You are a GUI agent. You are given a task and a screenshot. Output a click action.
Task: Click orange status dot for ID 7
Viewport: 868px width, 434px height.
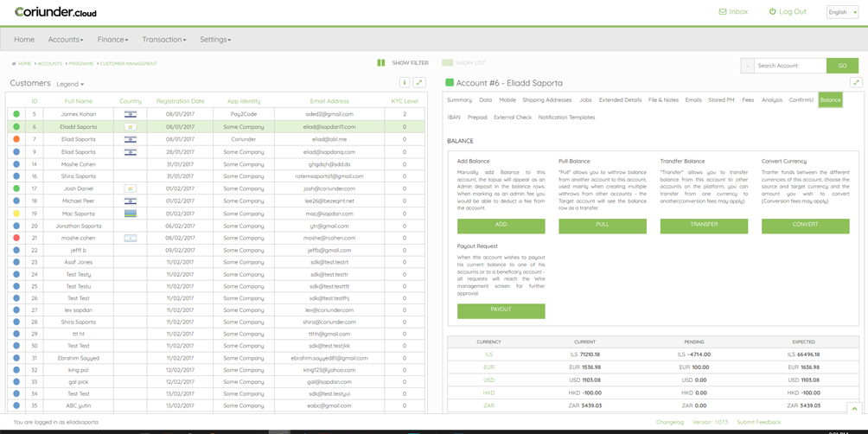point(16,139)
